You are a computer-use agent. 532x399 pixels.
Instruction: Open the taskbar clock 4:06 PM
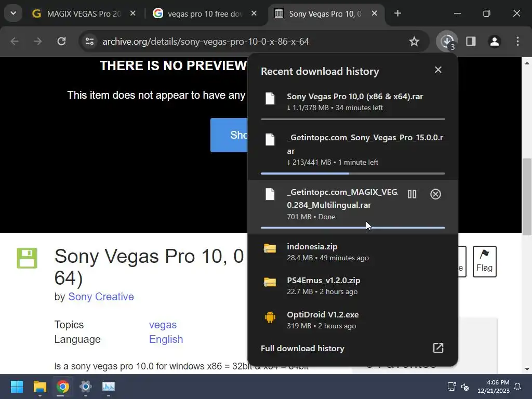[x=494, y=387]
